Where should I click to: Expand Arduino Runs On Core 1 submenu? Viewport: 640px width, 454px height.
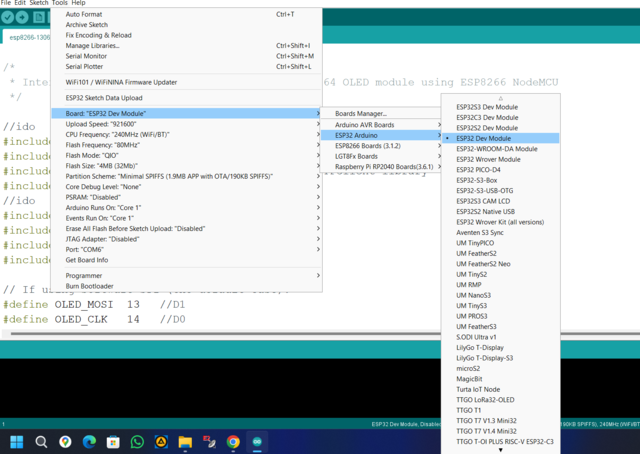pyautogui.click(x=187, y=208)
